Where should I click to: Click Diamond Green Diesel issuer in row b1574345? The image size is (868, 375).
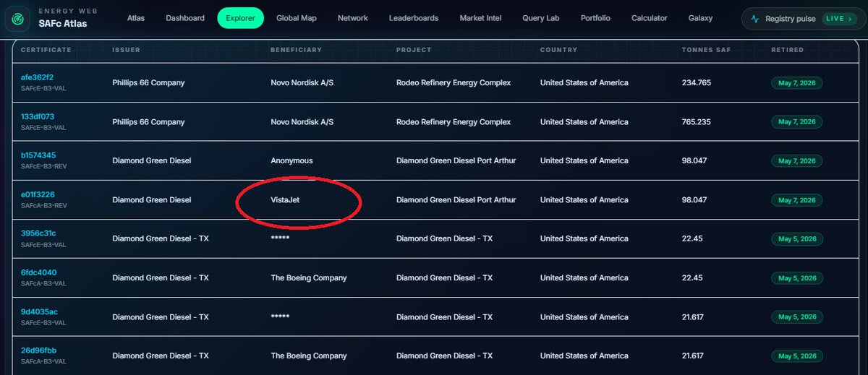(152, 161)
